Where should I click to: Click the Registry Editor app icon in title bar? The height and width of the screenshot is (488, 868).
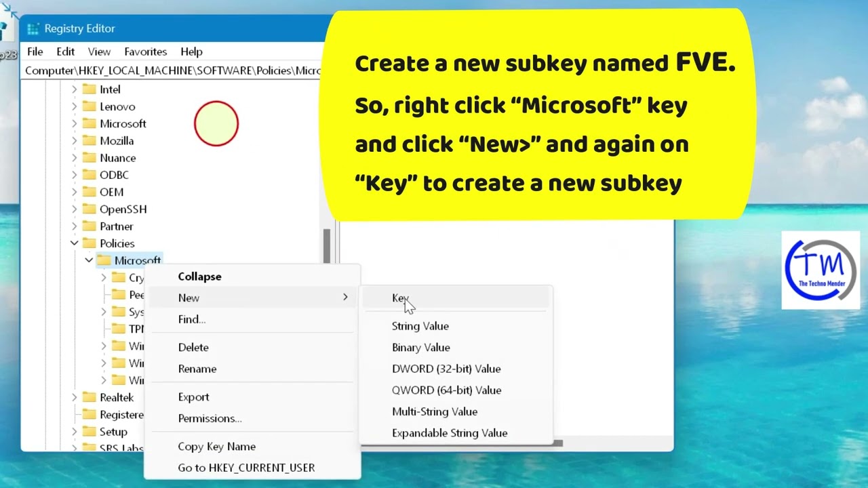click(x=33, y=28)
